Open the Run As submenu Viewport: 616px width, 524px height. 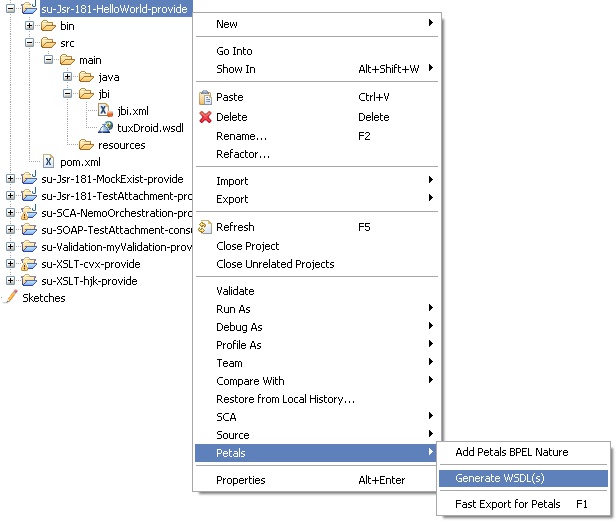pos(233,309)
